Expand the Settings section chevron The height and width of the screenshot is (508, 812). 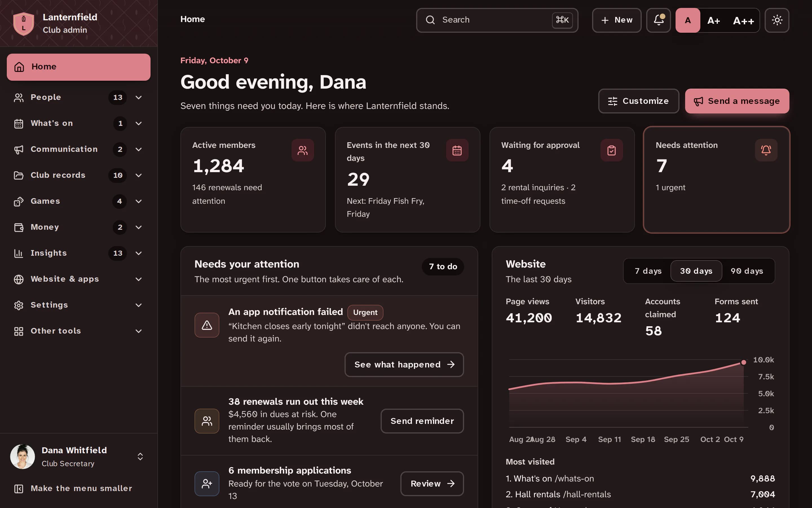139,305
